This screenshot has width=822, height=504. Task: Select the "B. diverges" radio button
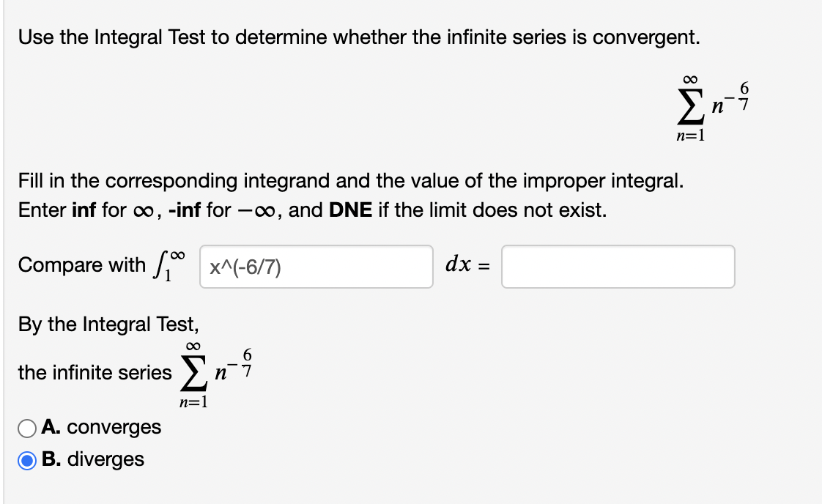tap(27, 460)
